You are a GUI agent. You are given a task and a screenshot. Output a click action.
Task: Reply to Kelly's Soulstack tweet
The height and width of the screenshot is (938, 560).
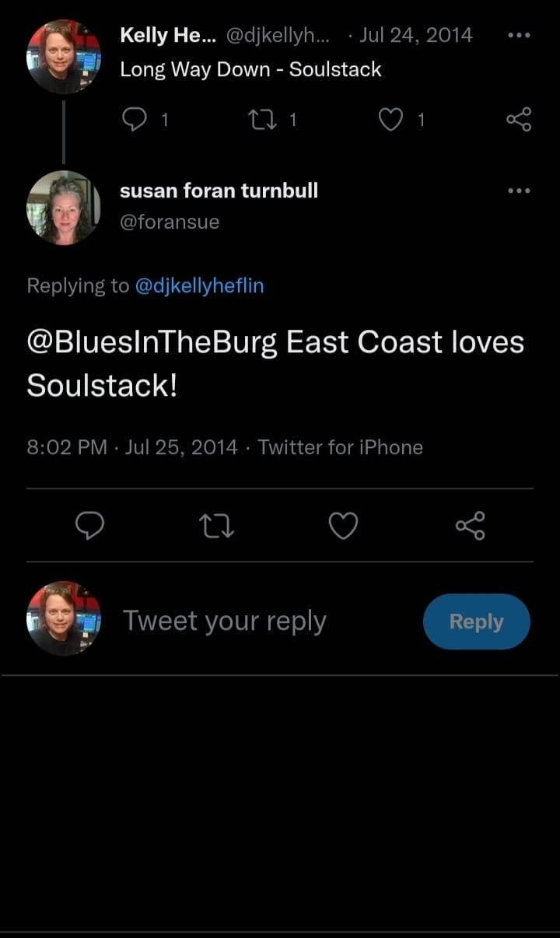[x=136, y=119]
